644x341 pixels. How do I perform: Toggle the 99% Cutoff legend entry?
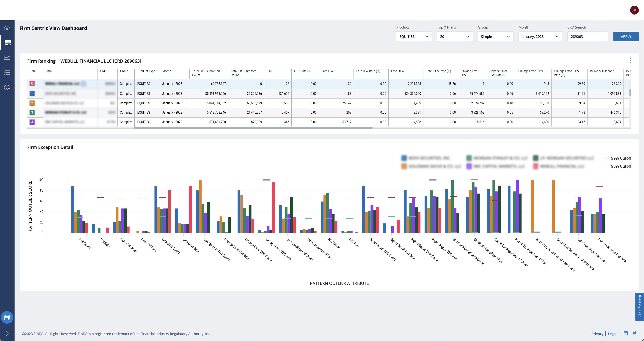tap(618, 158)
